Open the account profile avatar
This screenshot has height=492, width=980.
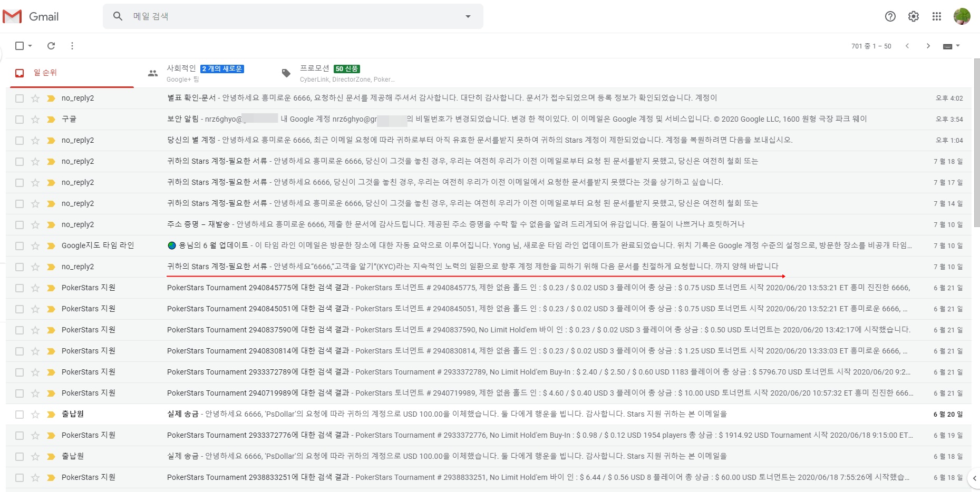pyautogui.click(x=962, y=16)
